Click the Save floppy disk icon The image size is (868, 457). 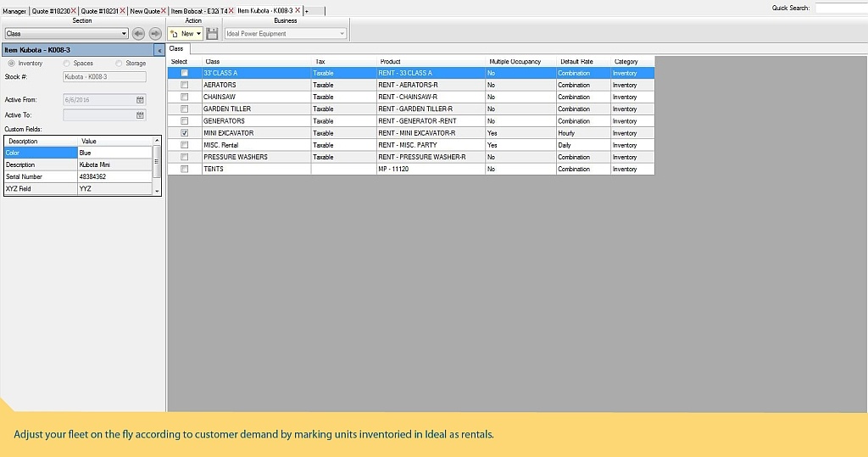212,33
